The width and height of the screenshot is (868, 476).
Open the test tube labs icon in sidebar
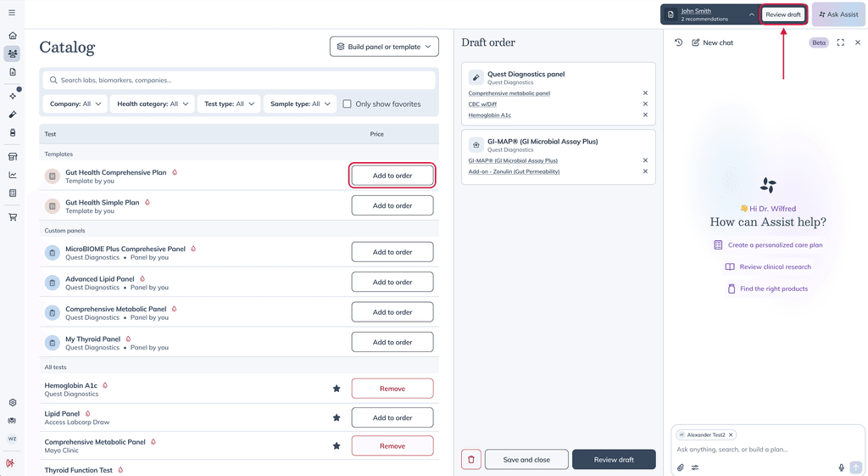point(12,115)
